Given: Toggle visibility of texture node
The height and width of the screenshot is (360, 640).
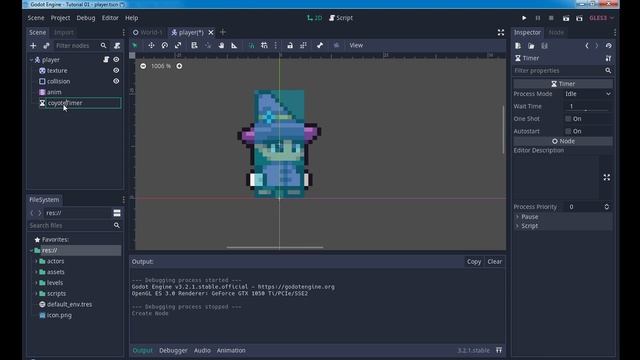Looking at the screenshot, I should point(116,70).
